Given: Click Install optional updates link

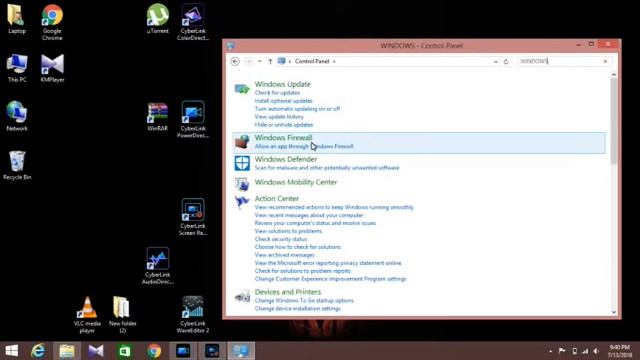Looking at the screenshot, I should coord(284,101).
